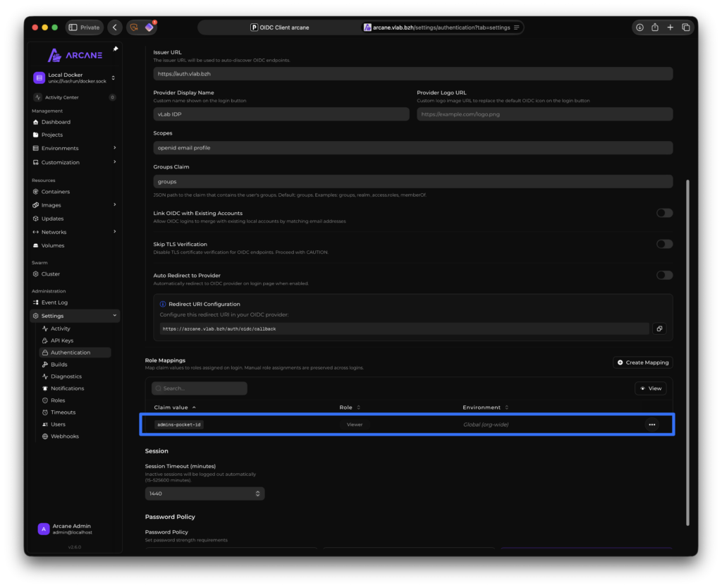This screenshot has height=588, width=722.
Task: Adjust Session Timeout stepper arrows
Action: [x=258, y=494]
